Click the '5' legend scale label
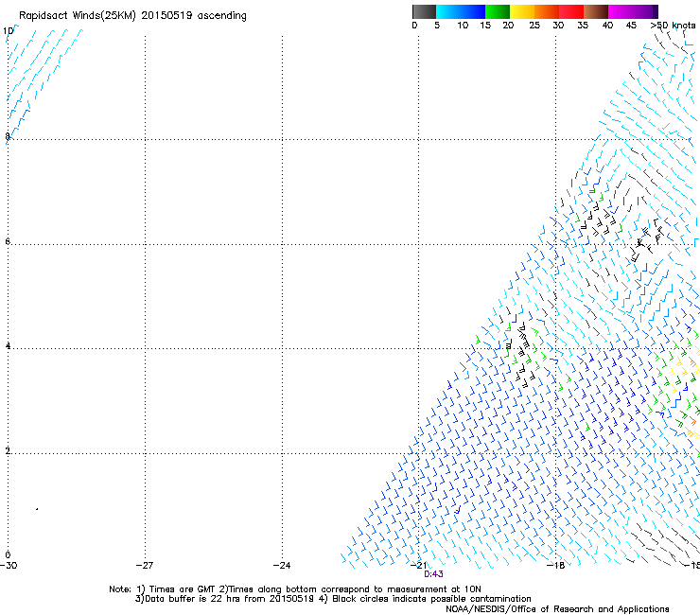Image resolution: width=700 pixels, height=615 pixels. click(437, 26)
